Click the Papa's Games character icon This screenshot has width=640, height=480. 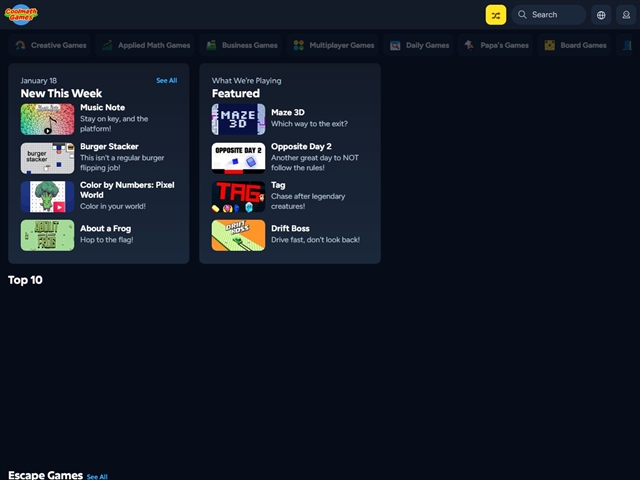[x=469, y=45]
